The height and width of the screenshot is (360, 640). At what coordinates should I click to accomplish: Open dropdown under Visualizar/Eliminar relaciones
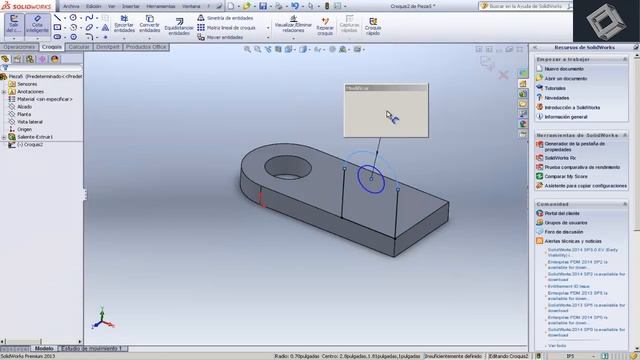pos(293,38)
